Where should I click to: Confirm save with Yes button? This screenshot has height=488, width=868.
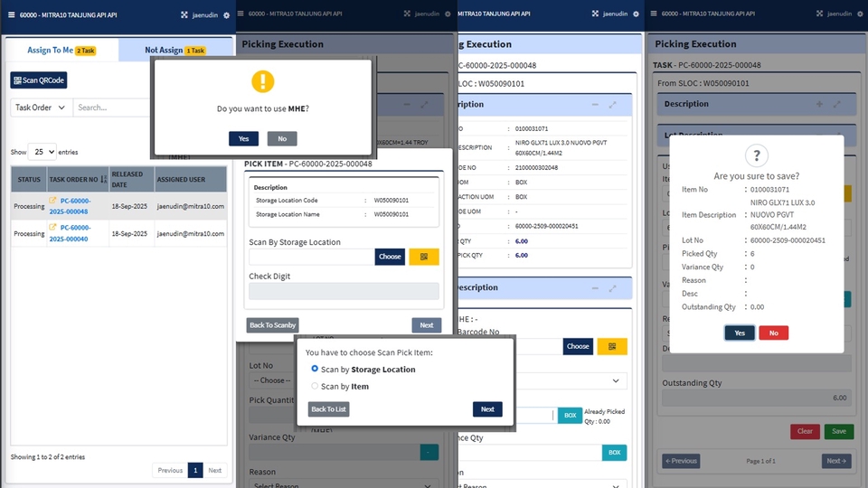(740, 333)
